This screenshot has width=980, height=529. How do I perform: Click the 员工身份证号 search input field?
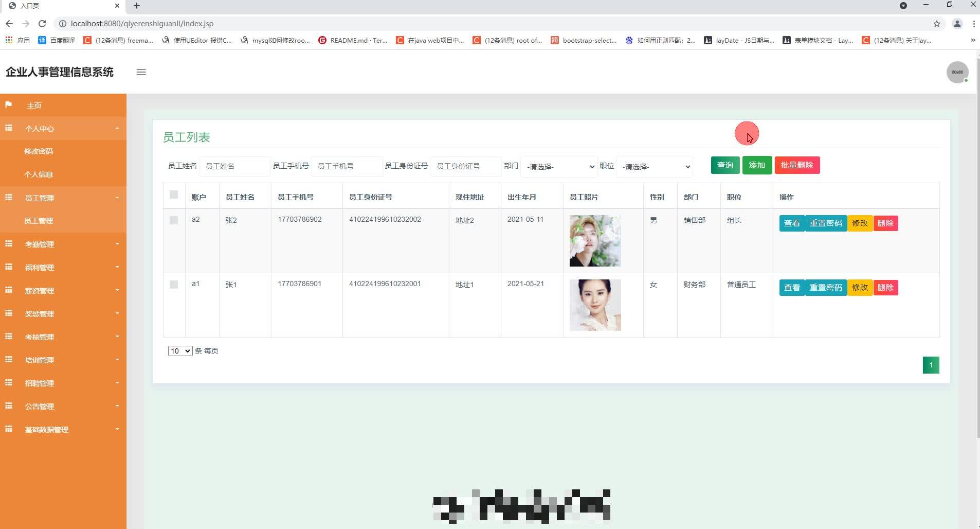[x=466, y=166]
